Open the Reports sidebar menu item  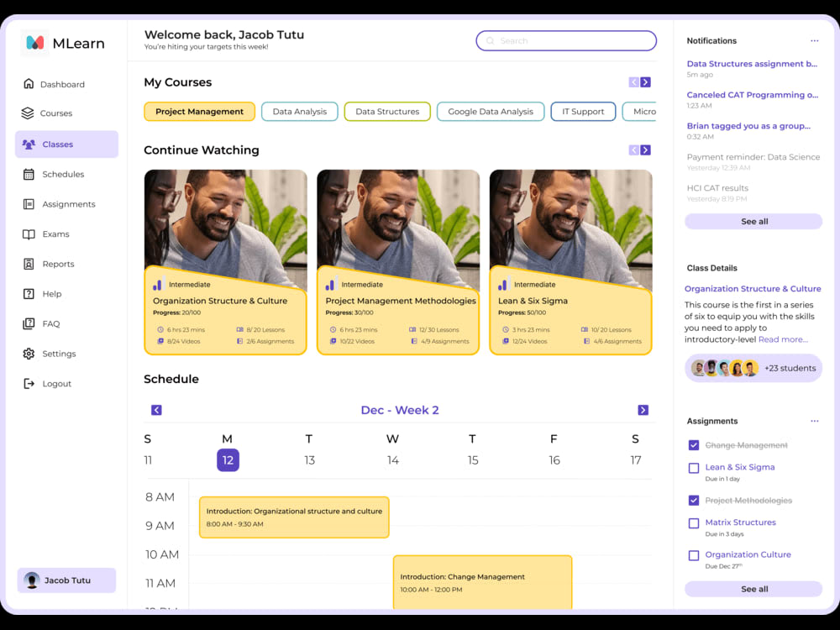coord(66,264)
